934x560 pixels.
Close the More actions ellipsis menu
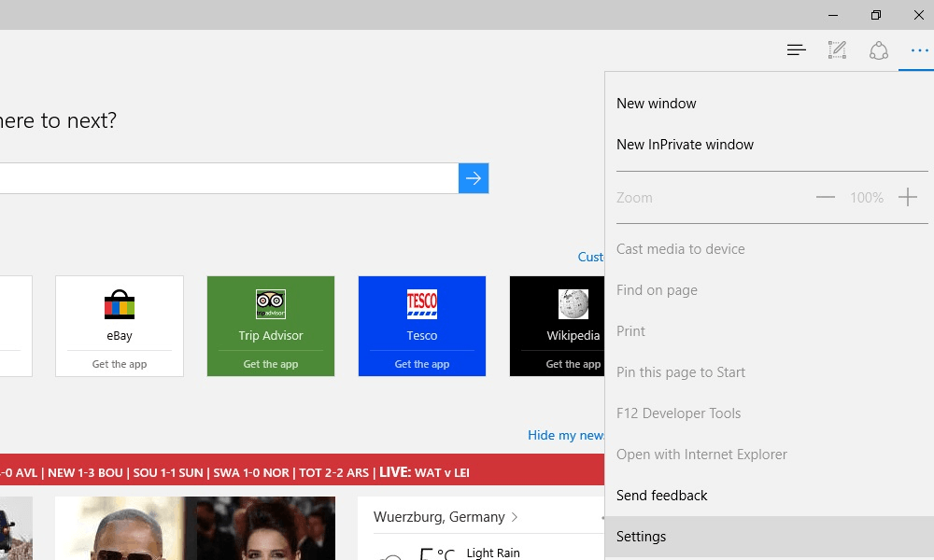coord(919,50)
